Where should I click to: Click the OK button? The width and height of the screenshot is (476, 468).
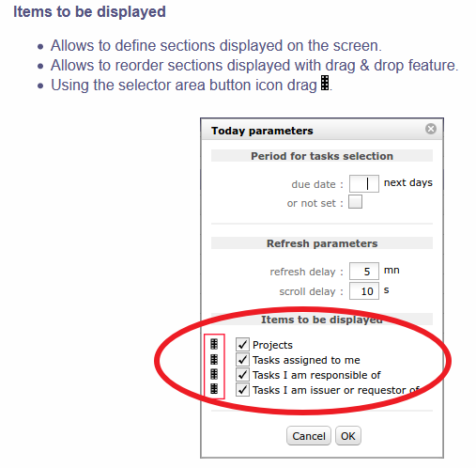pos(348,436)
